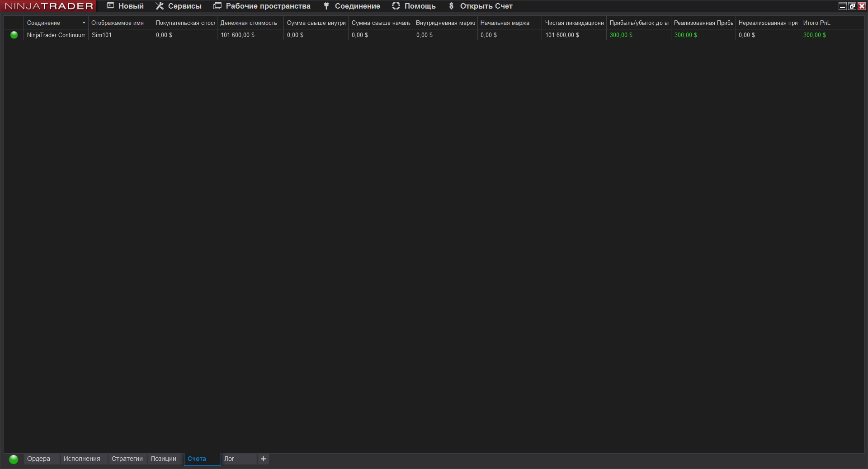Image resolution: width=868 pixels, height=469 pixels.
Task: Click the green status dot in the Sim101 row
Action: click(x=14, y=35)
